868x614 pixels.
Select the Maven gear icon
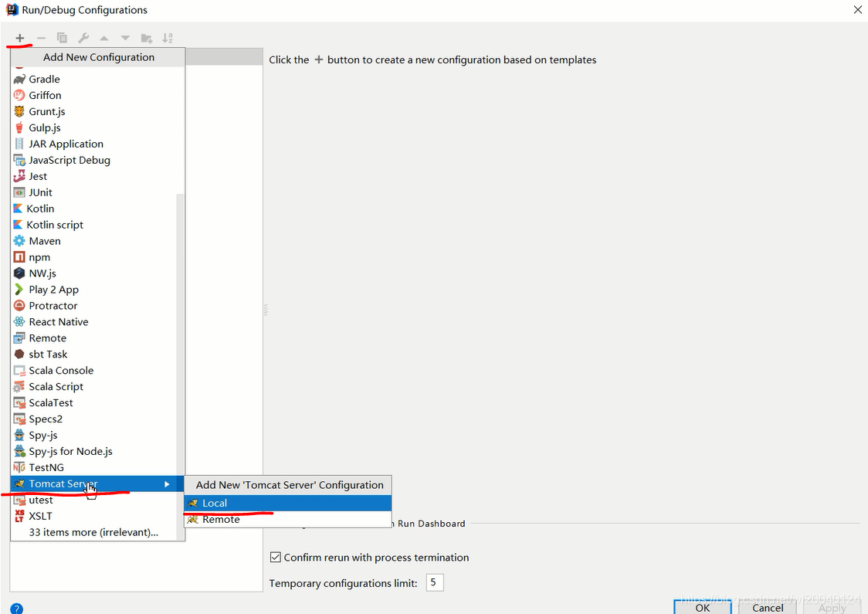pos(19,241)
